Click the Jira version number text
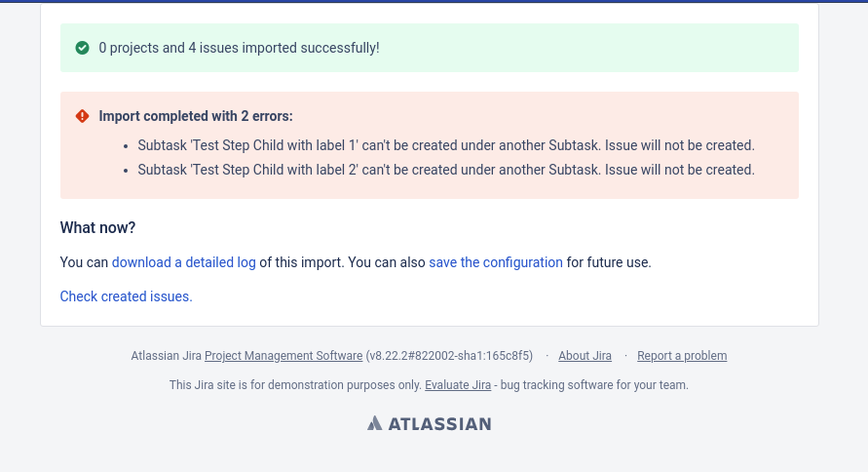The image size is (868, 472). [x=449, y=356]
